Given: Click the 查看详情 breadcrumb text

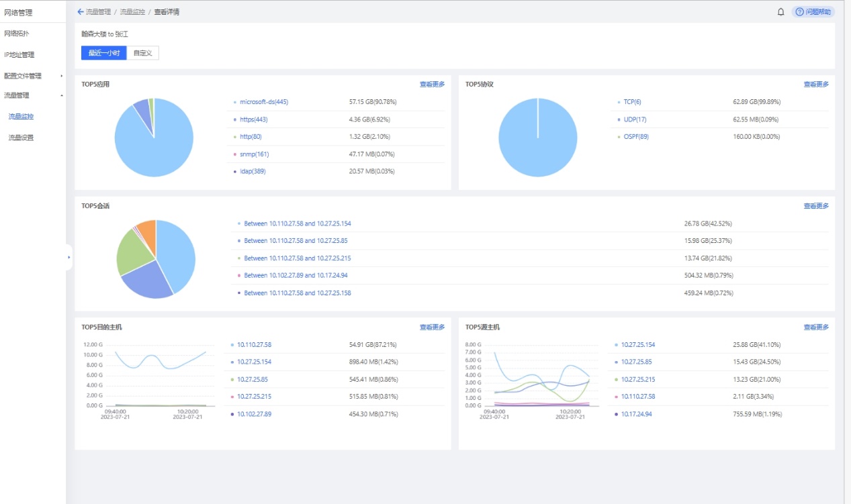Looking at the screenshot, I should pyautogui.click(x=167, y=11).
